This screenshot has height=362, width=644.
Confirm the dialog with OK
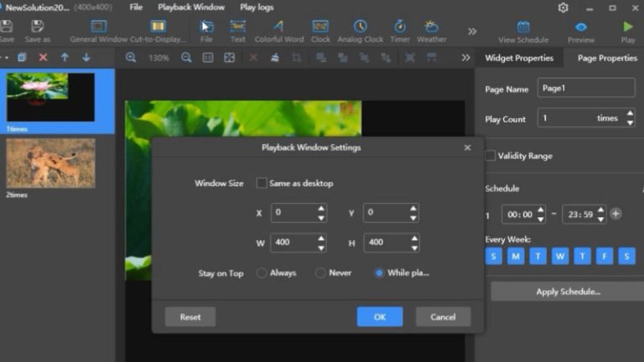click(380, 317)
